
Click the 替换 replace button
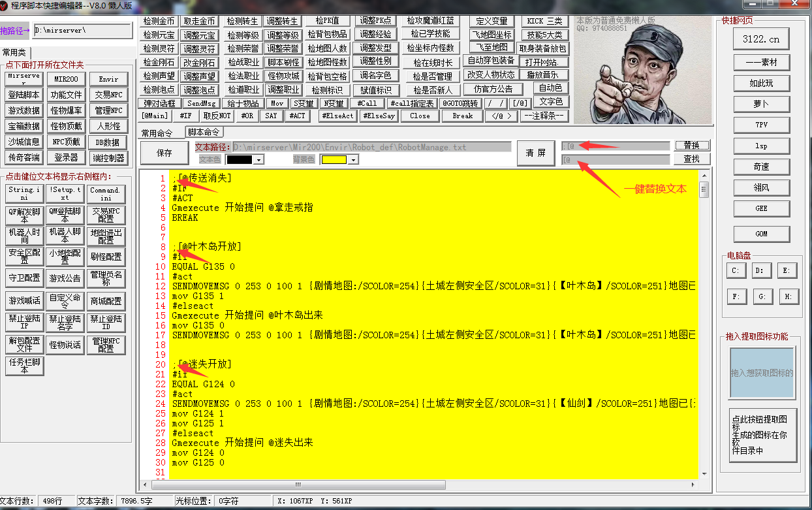(x=691, y=146)
